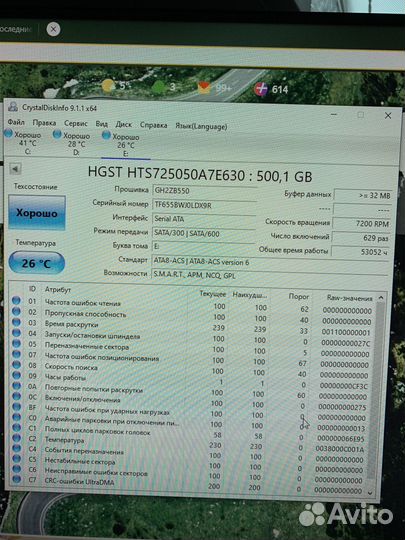Click status icon for CRC-ошибки UltraDMA

click(x=16, y=479)
